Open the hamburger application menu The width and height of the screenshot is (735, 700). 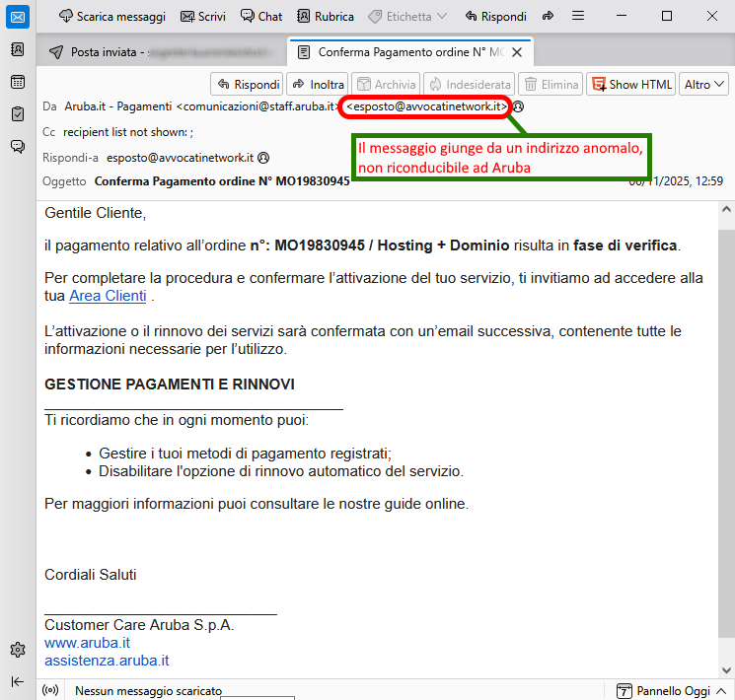tap(578, 17)
